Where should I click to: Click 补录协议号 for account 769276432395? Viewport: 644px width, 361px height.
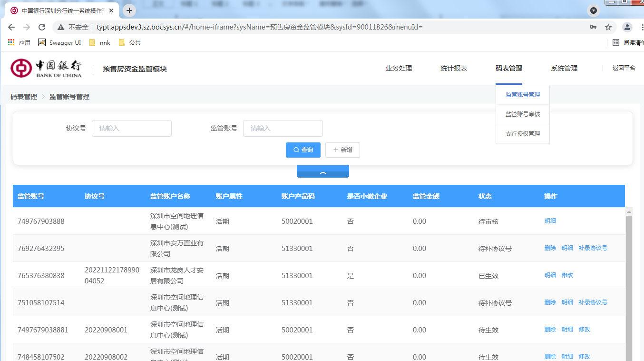[x=593, y=248]
